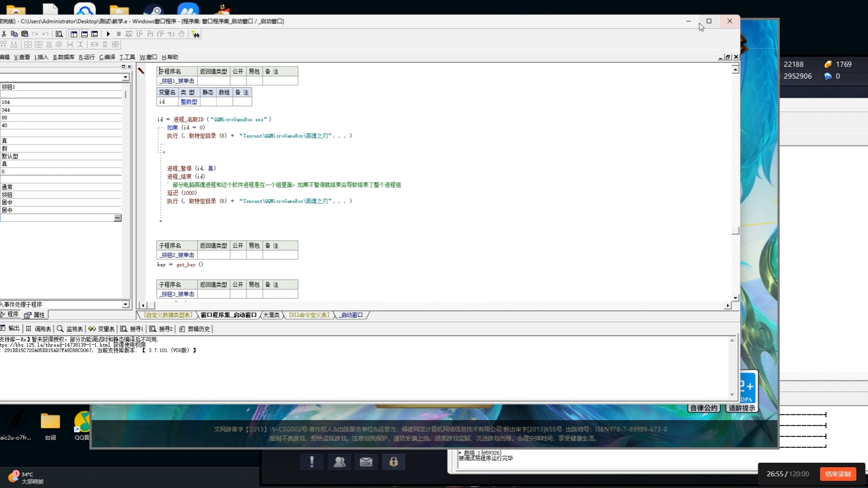Toggle the combined panels layout icon
The width and height of the screenshot is (868, 488).
coord(94,34)
